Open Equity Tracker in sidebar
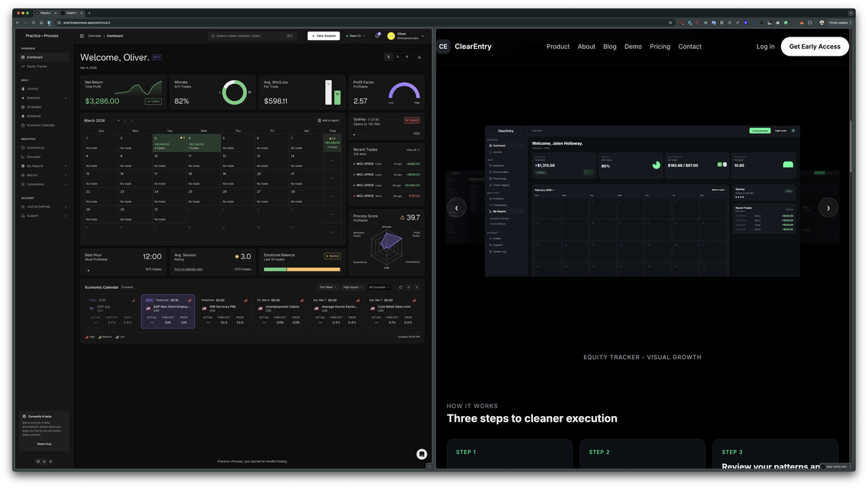Screen dimensions: 868x488 click(x=37, y=67)
